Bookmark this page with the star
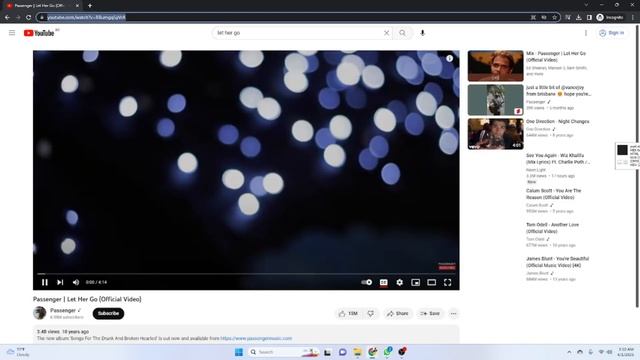Image resolution: width=640 pixels, height=360 pixels. tap(554, 17)
